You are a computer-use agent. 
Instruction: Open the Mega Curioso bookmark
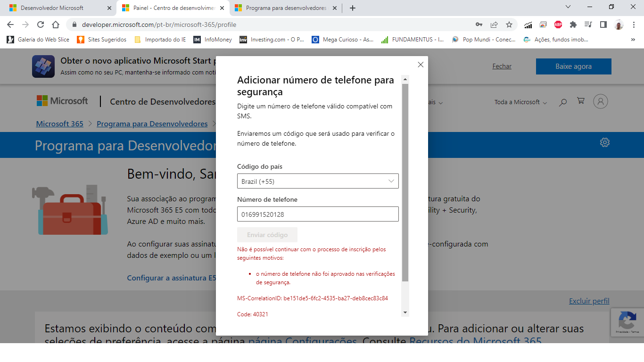click(x=343, y=40)
